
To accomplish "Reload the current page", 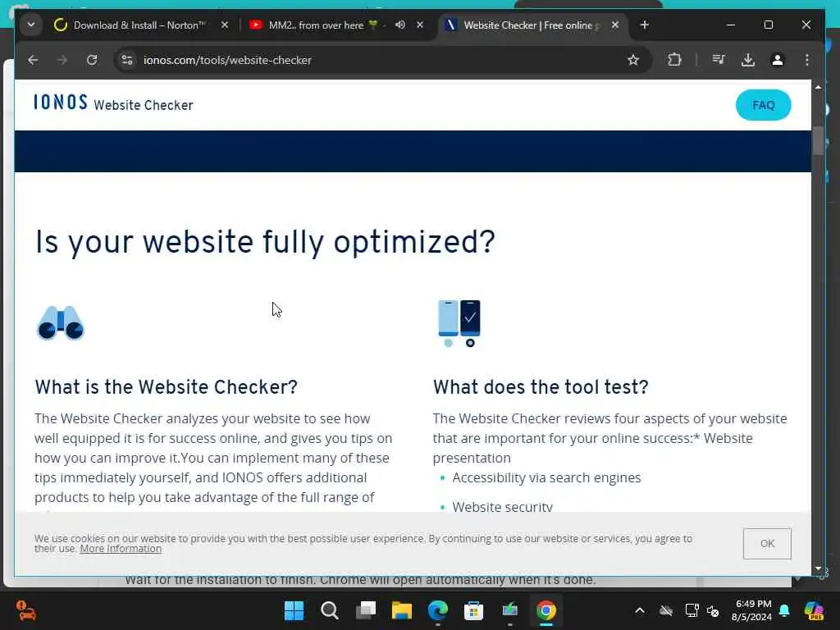I will (x=92, y=60).
